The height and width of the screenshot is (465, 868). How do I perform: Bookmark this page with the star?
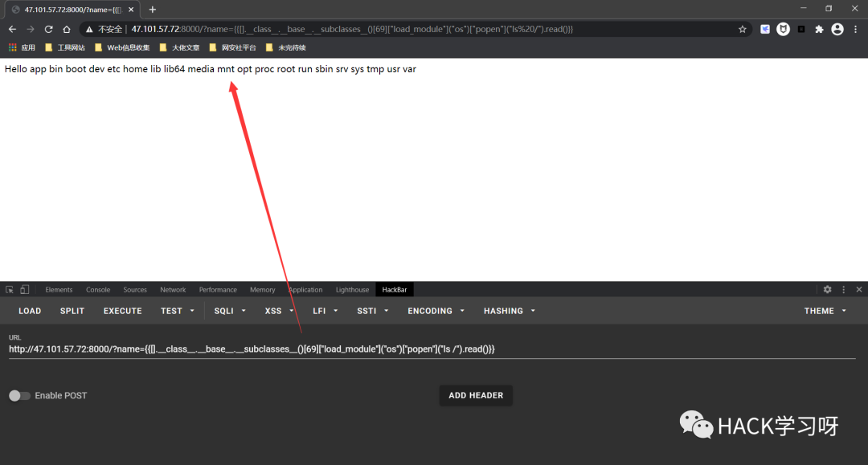click(743, 29)
